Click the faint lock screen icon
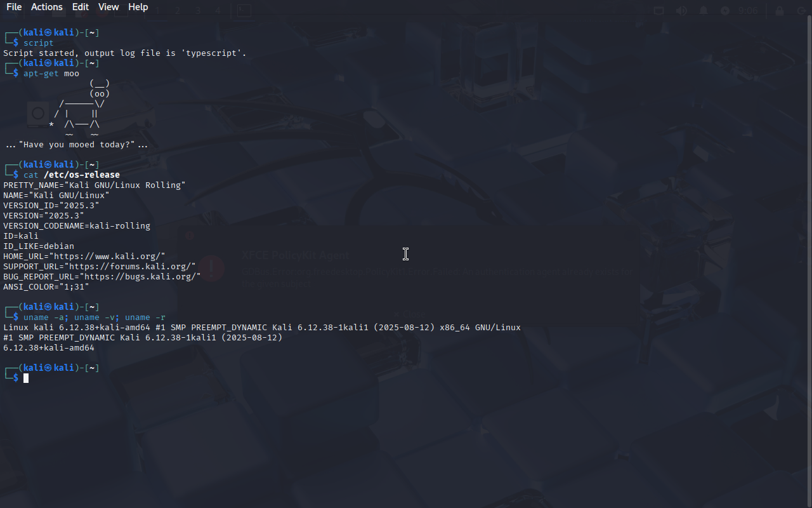Viewport: 812px width, 508px height. click(x=780, y=11)
